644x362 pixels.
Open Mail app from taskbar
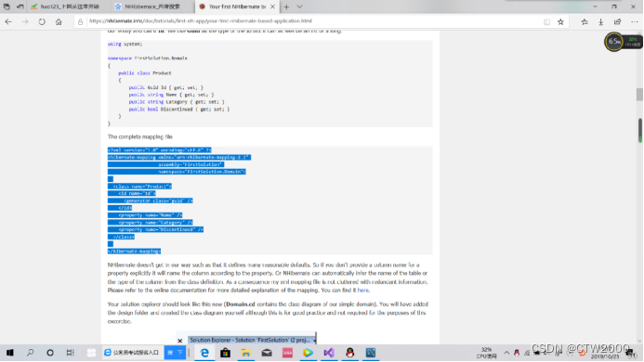click(267, 353)
